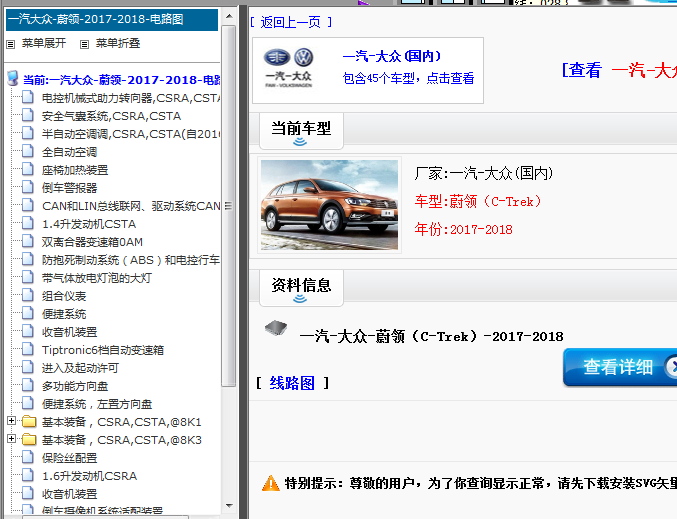Viewport: 677px width, 519px height.
Task: Click document icon next to 组合仪表
Action: (28, 295)
